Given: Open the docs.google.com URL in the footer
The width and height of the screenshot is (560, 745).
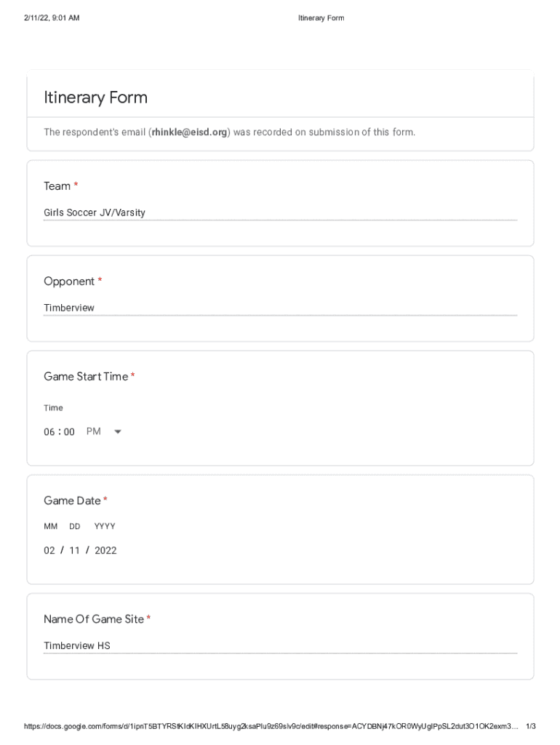Looking at the screenshot, I should click(x=271, y=726).
